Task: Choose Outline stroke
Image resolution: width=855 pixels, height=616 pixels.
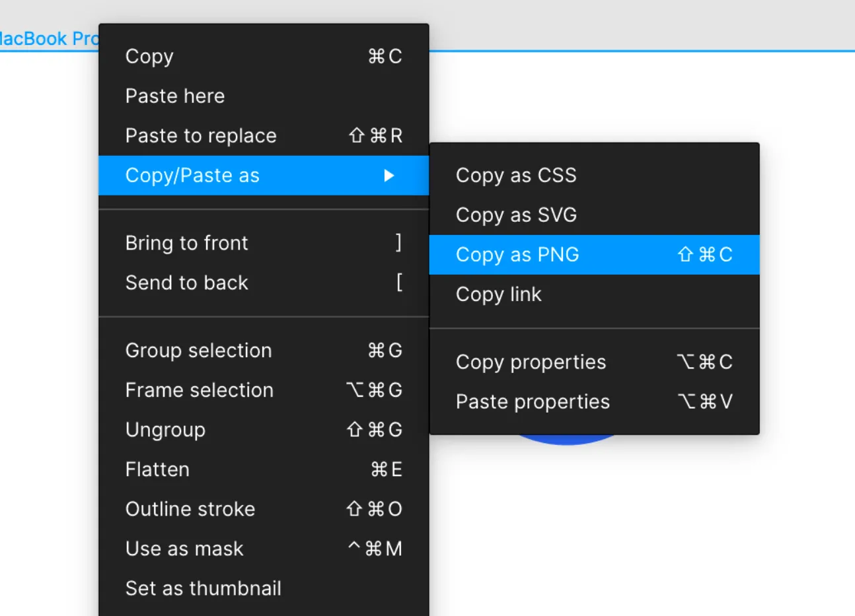Action: point(264,508)
